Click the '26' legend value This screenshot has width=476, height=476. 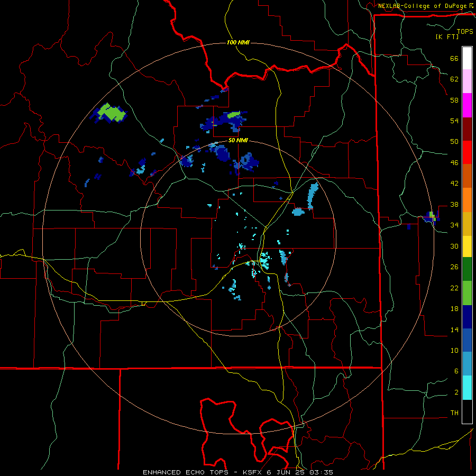[454, 267]
